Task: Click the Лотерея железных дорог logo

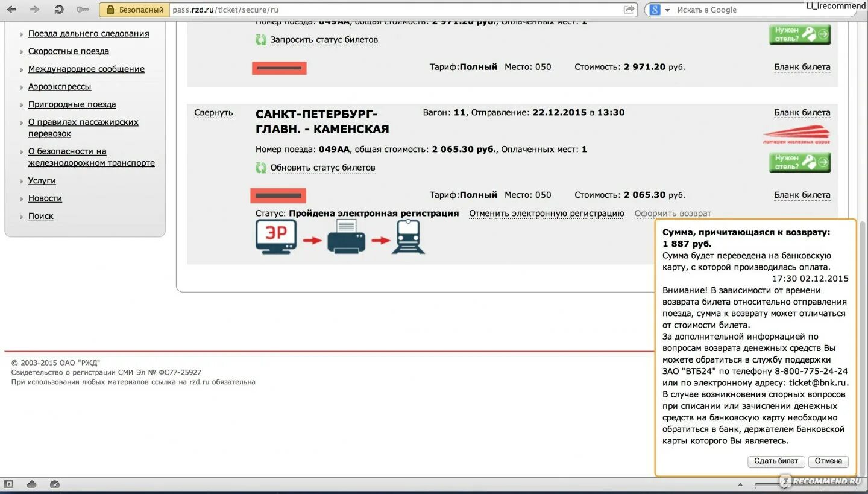Action: click(796, 135)
